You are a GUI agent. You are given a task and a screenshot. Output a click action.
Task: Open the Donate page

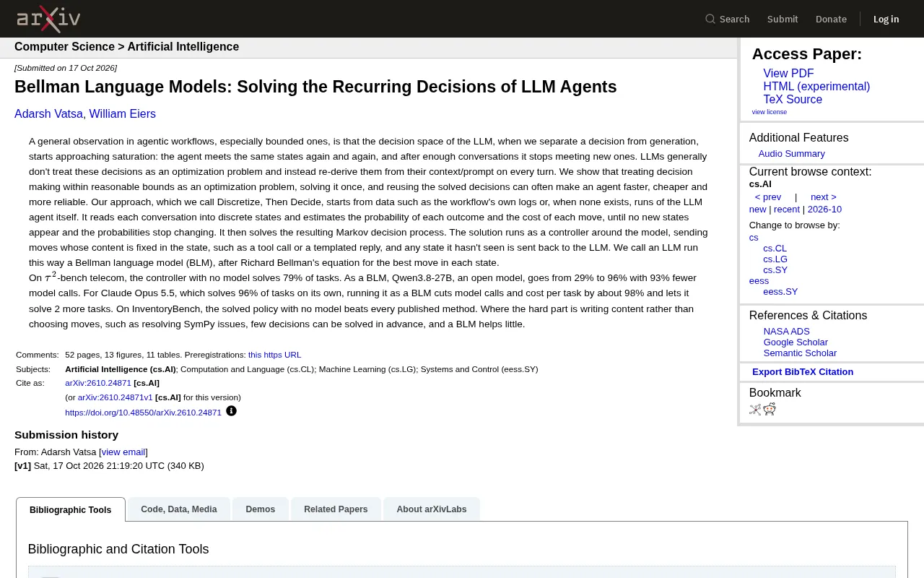[x=831, y=19]
